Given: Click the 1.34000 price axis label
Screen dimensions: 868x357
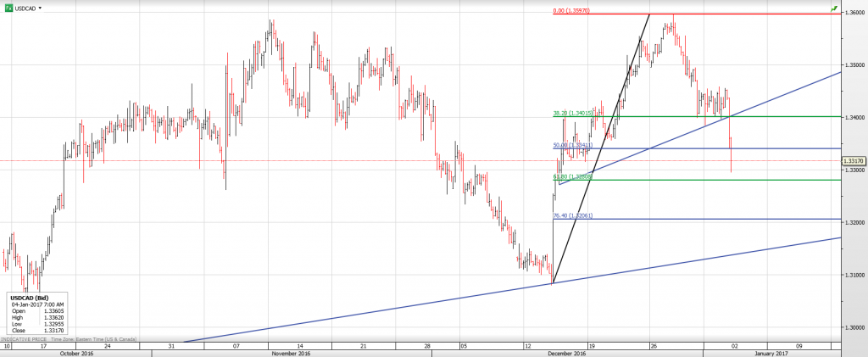Looking at the screenshot, I should (x=854, y=117).
